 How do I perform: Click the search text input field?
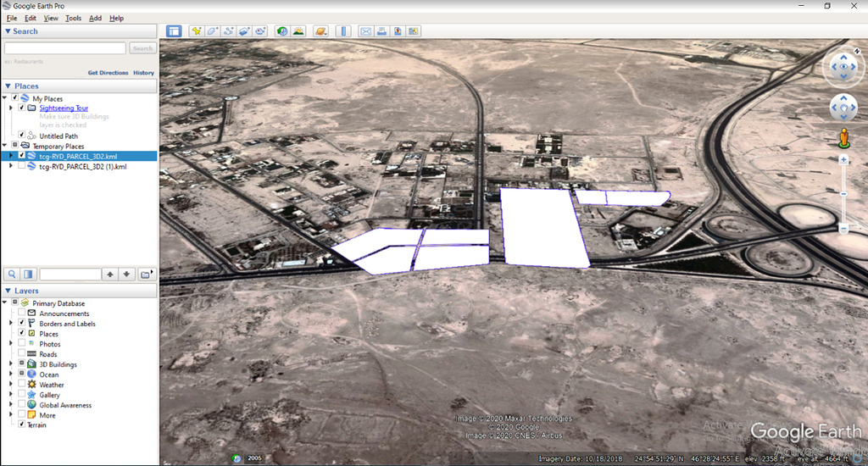(x=65, y=48)
